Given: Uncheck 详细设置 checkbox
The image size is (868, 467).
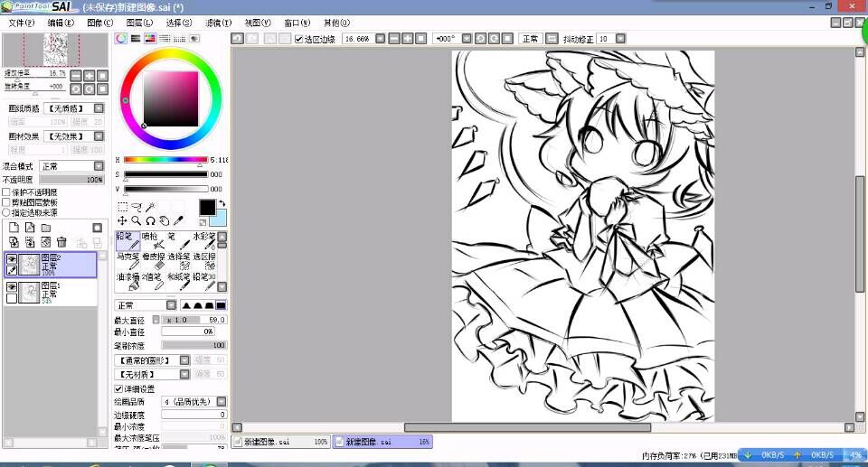Looking at the screenshot, I should point(118,389).
